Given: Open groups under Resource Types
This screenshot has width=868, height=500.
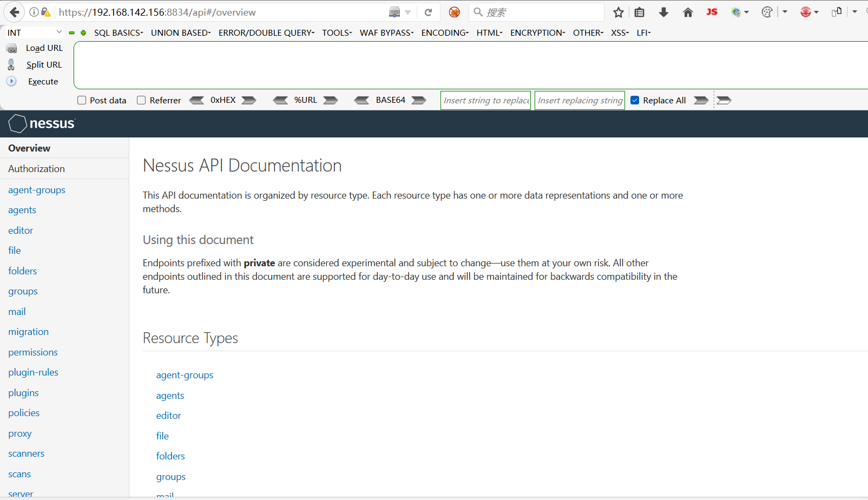Looking at the screenshot, I should pyautogui.click(x=171, y=477).
